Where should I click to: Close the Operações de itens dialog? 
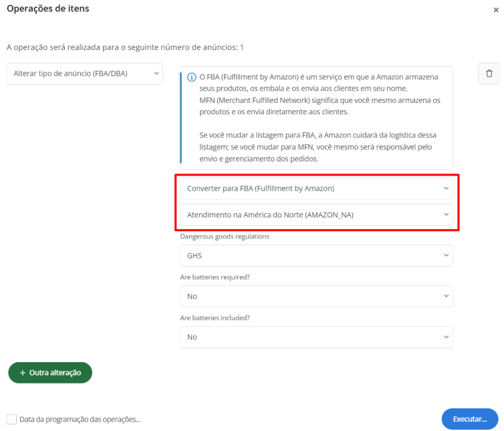pyautogui.click(x=494, y=10)
